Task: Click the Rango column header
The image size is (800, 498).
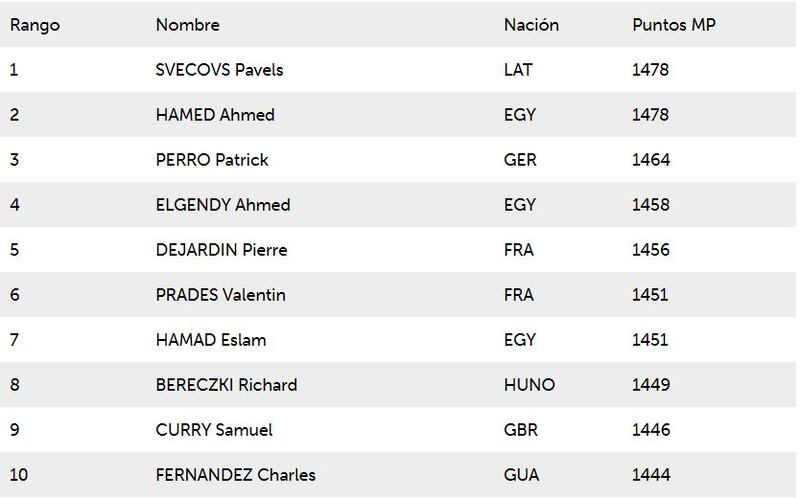Action: click(x=35, y=26)
